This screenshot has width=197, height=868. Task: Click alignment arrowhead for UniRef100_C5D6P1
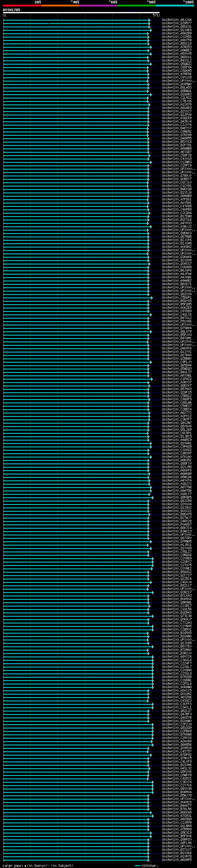[152, 297]
